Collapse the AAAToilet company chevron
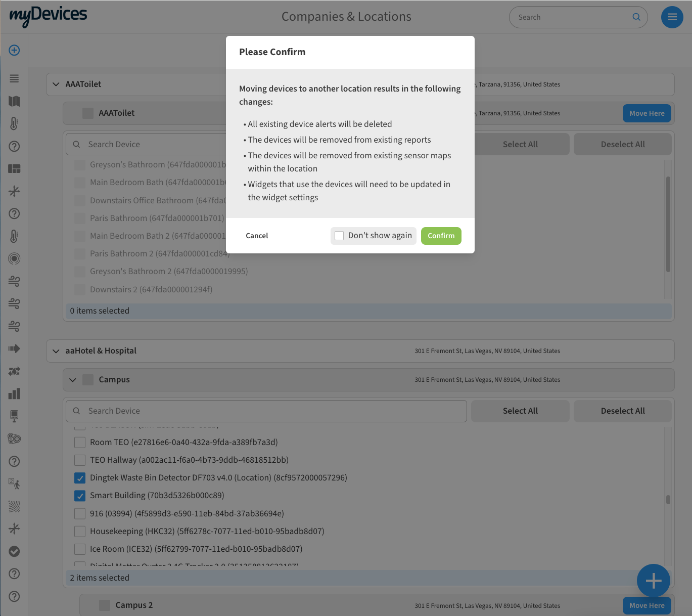692x616 pixels. click(x=56, y=84)
